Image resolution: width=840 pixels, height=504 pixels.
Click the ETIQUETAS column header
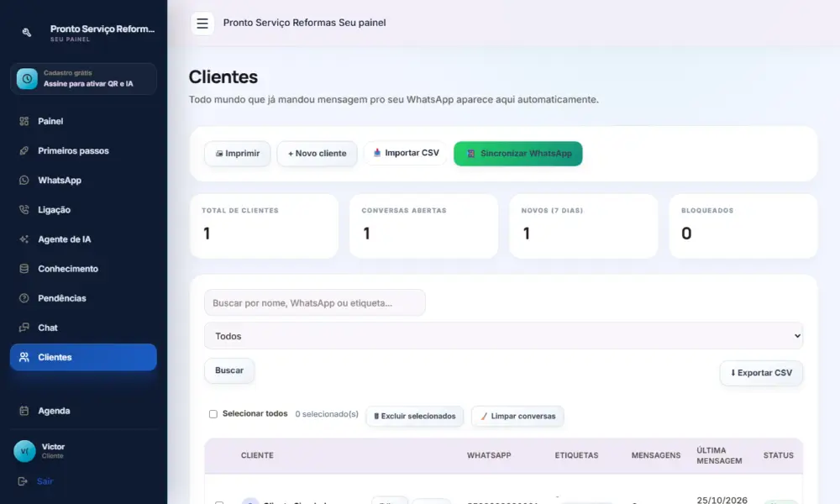576,455
